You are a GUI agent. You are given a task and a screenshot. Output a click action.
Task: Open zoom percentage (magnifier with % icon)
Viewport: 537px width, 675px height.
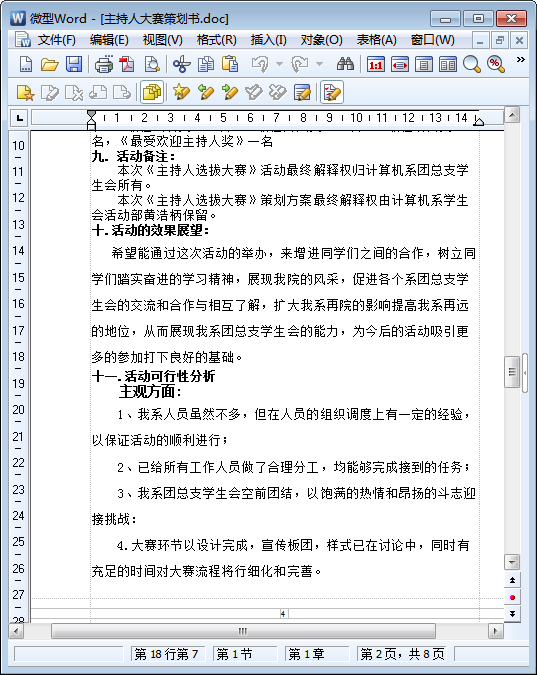(x=496, y=65)
